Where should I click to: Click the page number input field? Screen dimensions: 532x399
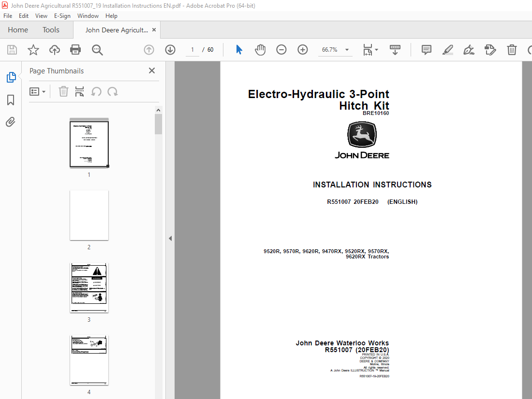coord(192,50)
